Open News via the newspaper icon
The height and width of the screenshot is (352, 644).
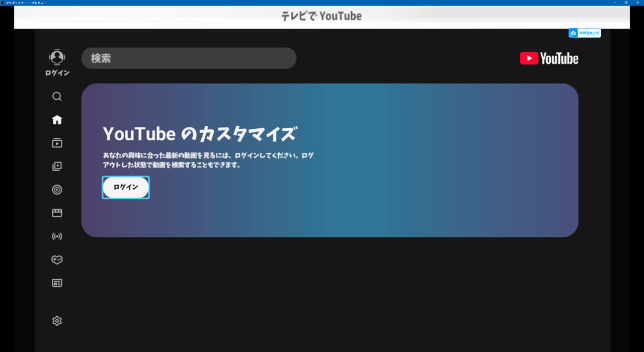tap(57, 283)
